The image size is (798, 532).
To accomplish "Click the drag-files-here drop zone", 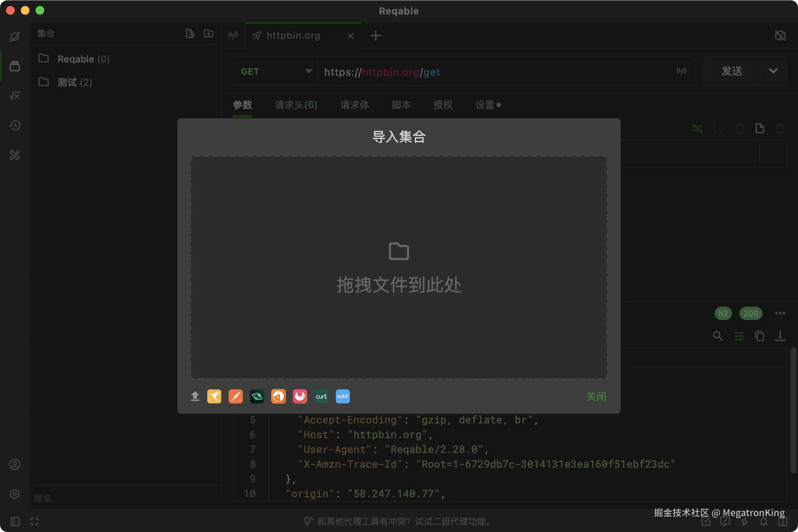I will pyautogui.click(x=399, y=267).
